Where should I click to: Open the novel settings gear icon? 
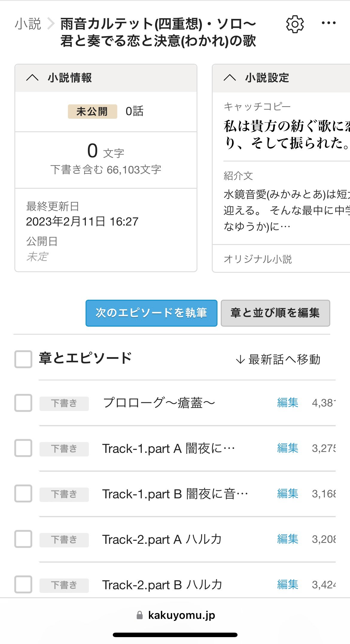[x=295, y=24]
